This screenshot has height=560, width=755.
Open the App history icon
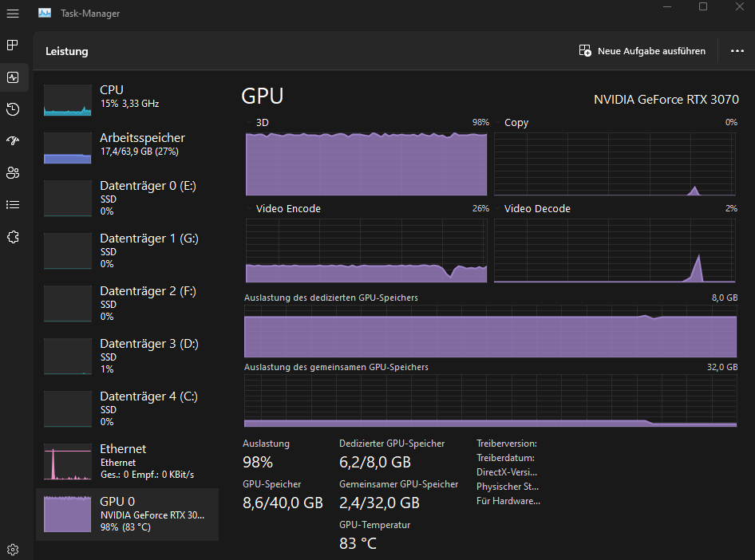click(x=13, y=109)
